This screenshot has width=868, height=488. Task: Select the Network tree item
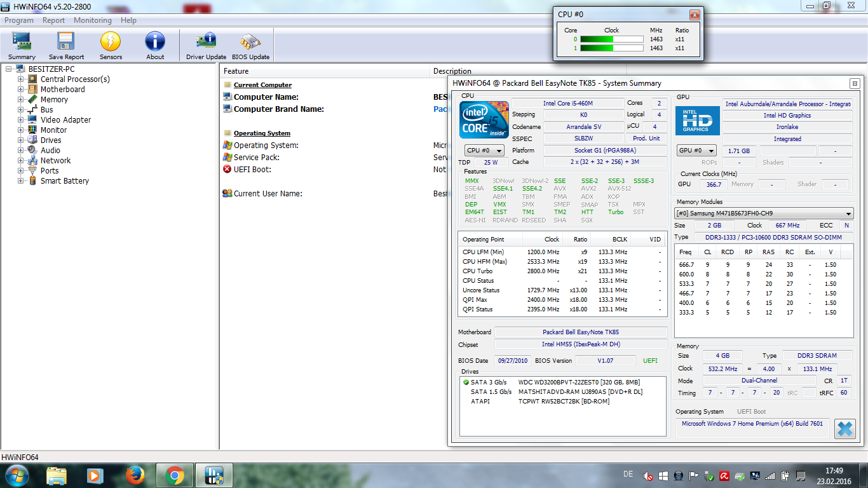pyautogui.click(x=55, y=160)
